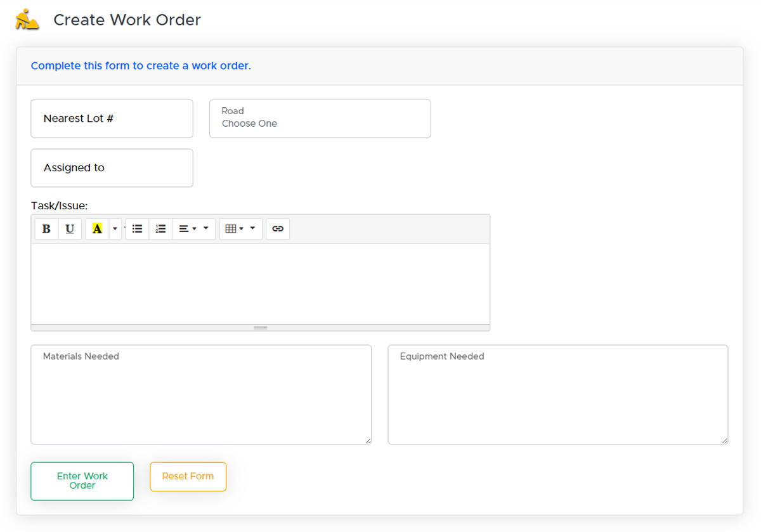Image resolution: width=761 pixels, height=532 pixels.
Task: Apply the yellow highlight text color
Action: coord(97,229)
